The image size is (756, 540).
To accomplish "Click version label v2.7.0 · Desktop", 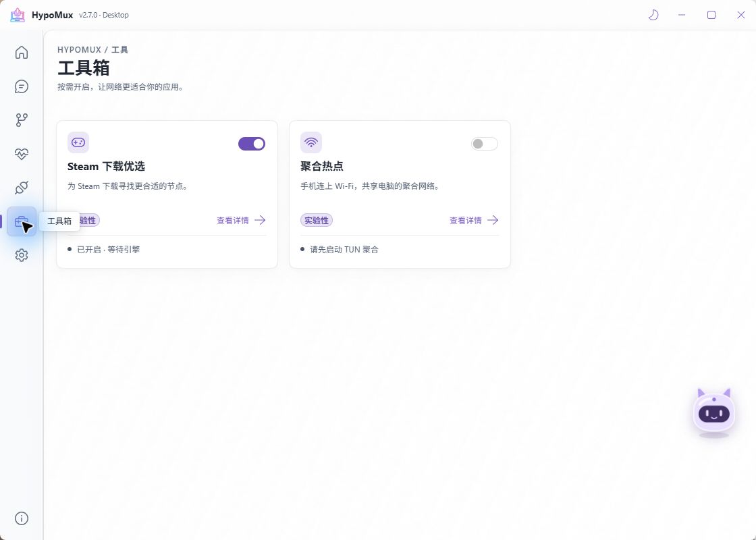I will click(x=104, y=15).
